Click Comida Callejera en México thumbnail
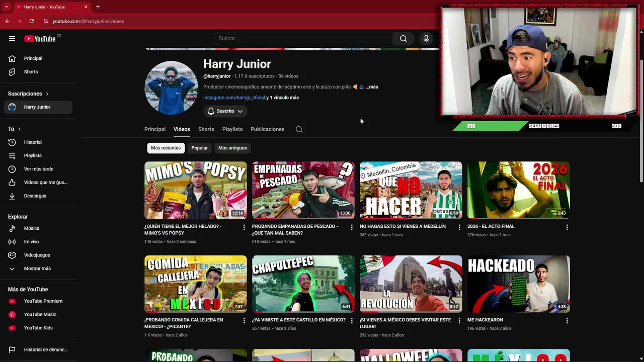Viewport: 644px width, 362px height. (196, 284)
